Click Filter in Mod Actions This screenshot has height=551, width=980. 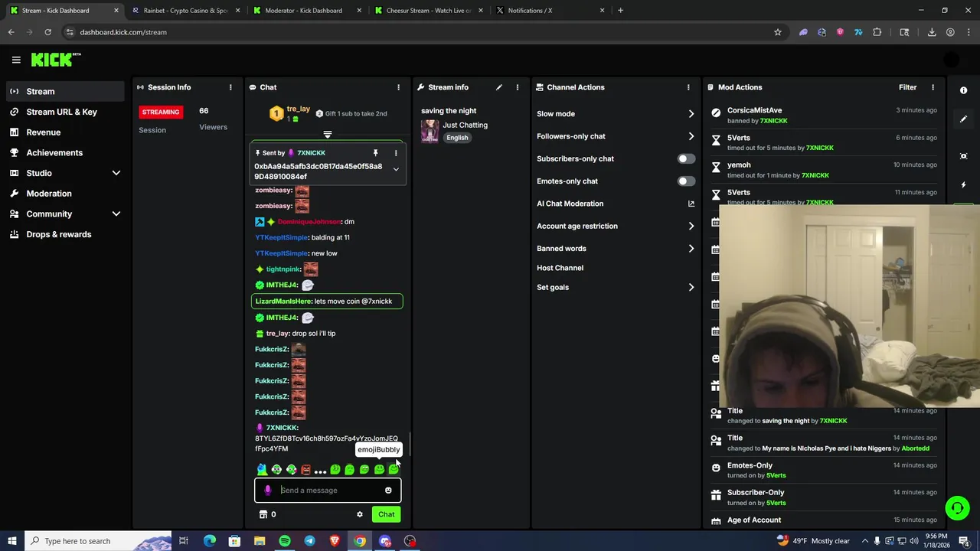(x=908, y=87)
